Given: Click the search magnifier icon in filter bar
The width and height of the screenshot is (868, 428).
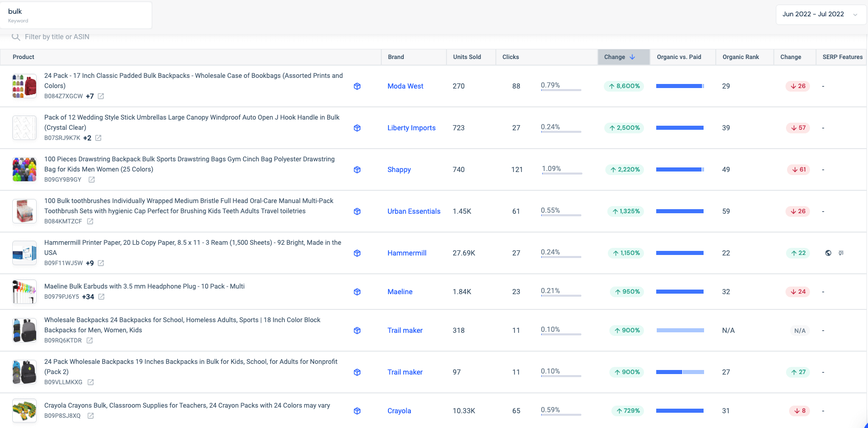Looking at the screenshot, I should (x=16, y=37).
